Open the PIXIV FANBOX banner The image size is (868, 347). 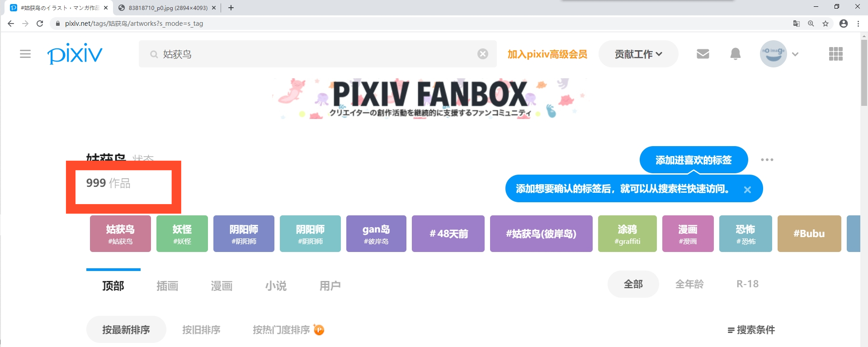click(429, 99)
